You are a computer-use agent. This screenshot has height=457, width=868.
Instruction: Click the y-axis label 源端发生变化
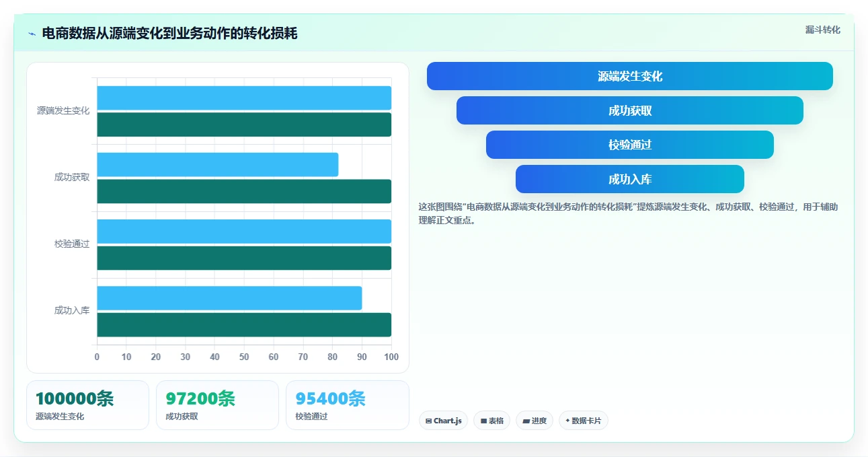pos(63,110)
